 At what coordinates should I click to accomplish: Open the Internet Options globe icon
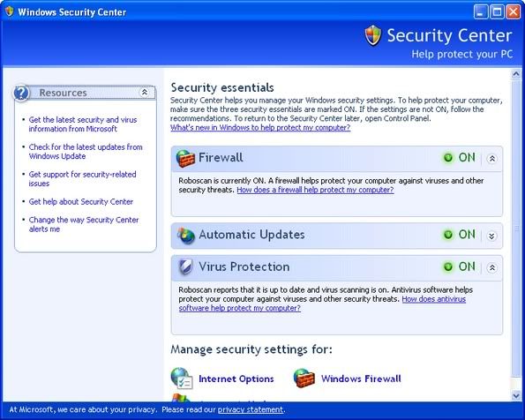point(182,379)
